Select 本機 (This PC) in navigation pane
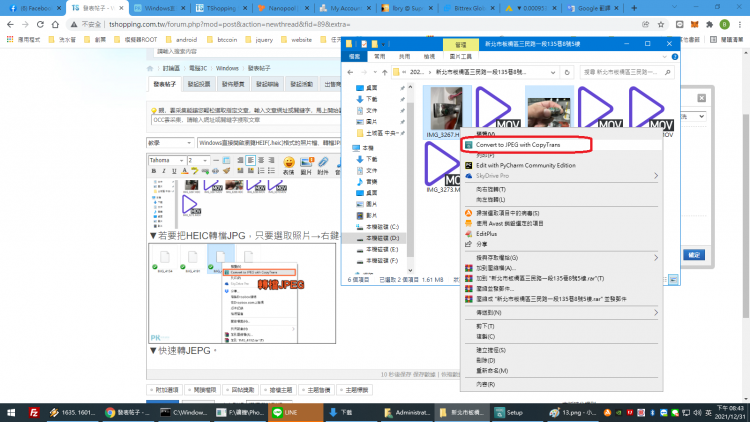Screen dimensions: 750x422 [x=367, y=148]
